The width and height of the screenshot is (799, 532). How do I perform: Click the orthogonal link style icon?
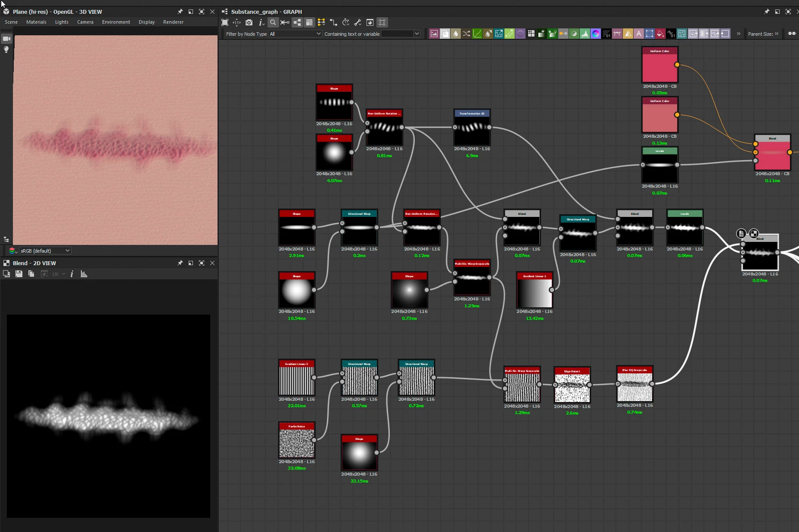pos(333,22)
